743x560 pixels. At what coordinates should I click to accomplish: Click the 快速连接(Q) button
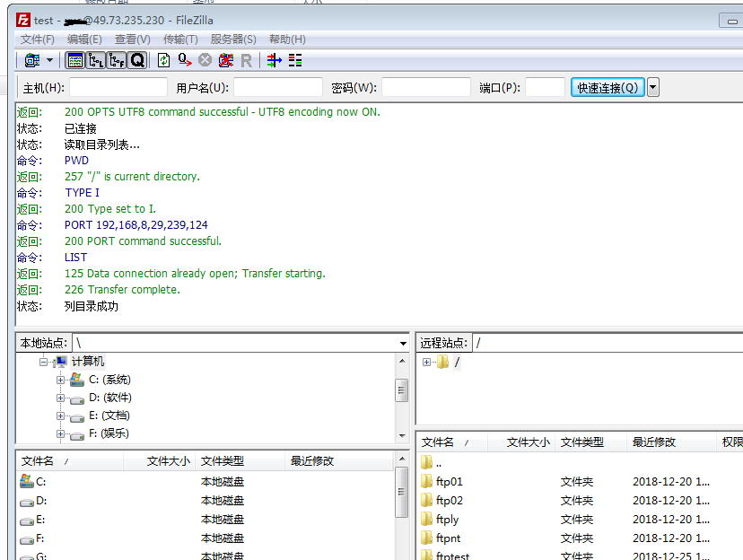point(608,88)
